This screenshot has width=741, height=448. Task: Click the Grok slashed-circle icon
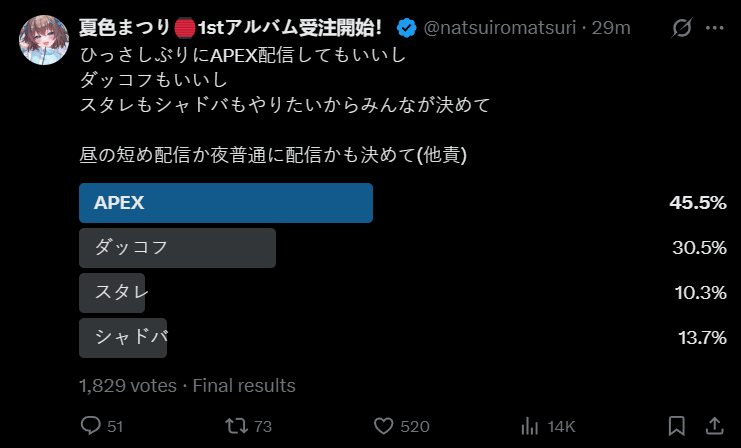tap(677, 28)
